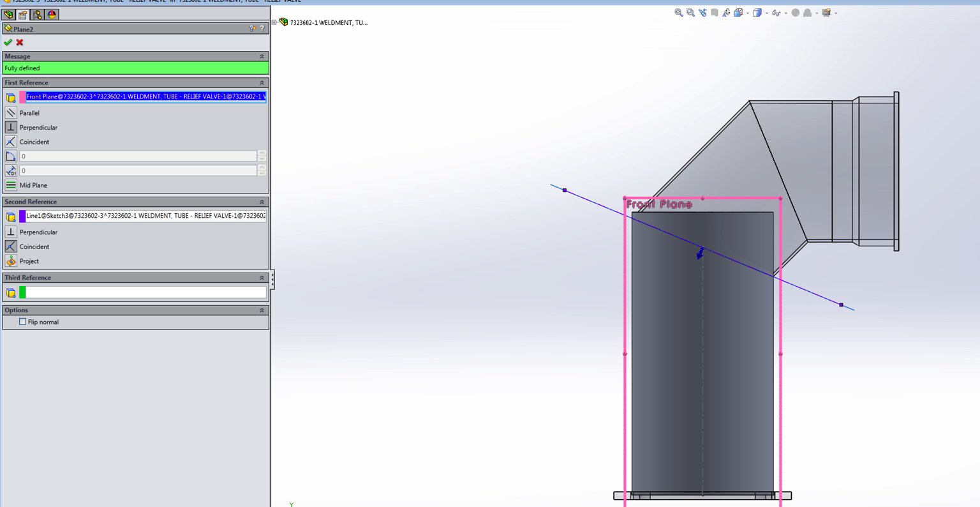Click the Plane2 feature icon in header
The width and height of the screenshot is (980, 507).
(8, 29)
